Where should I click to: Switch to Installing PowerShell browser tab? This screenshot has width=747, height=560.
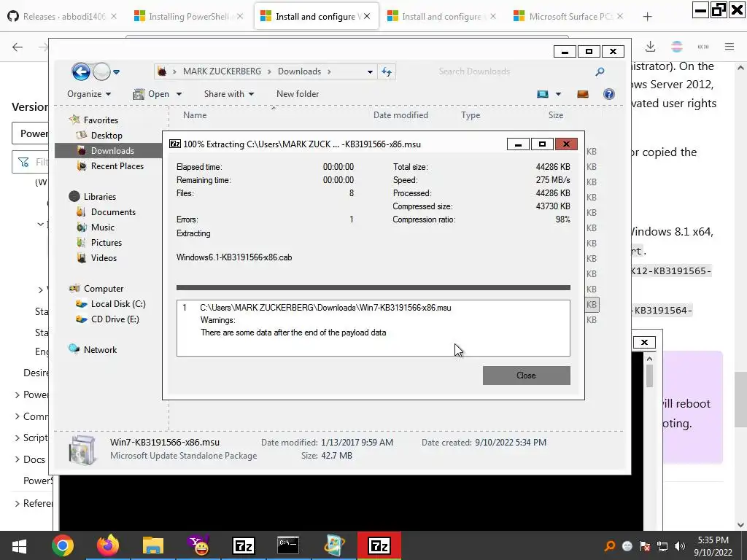point(189,17)
